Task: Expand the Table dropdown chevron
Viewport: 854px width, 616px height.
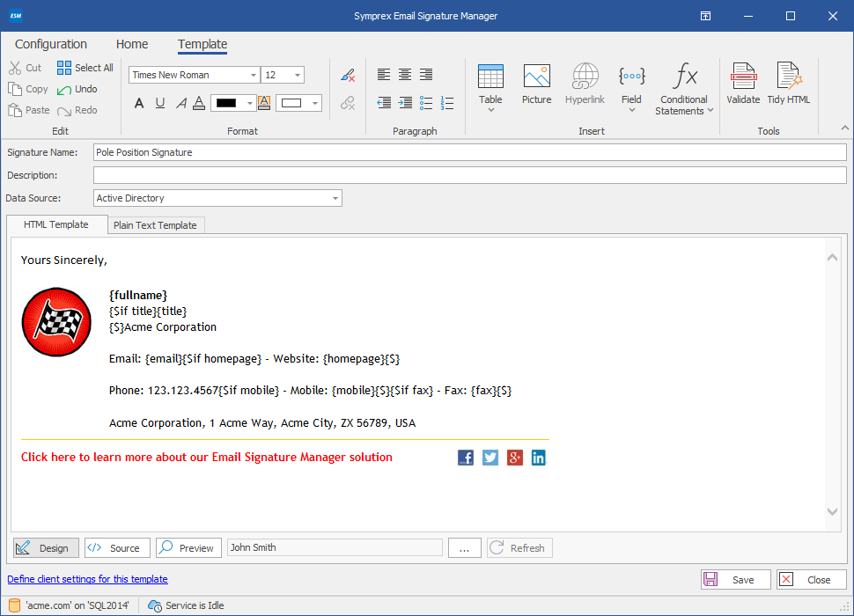Action: (x=490, y=110)
